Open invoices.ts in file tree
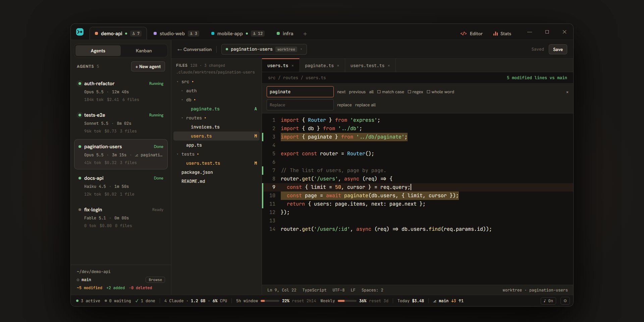Viewport: 644px width, 322px height. [217, 127]
